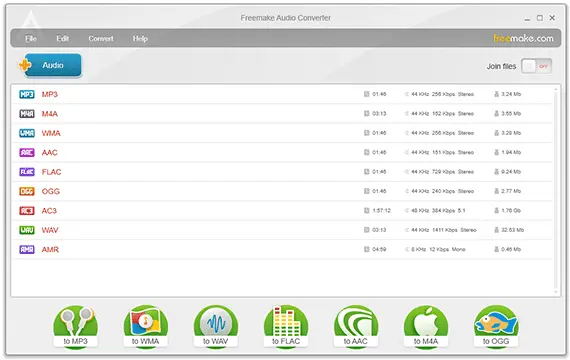Screen dimensions: 570x360
Task: Click 44 KHz 151 Kbps Stereo text
Action: click(442, 152)
